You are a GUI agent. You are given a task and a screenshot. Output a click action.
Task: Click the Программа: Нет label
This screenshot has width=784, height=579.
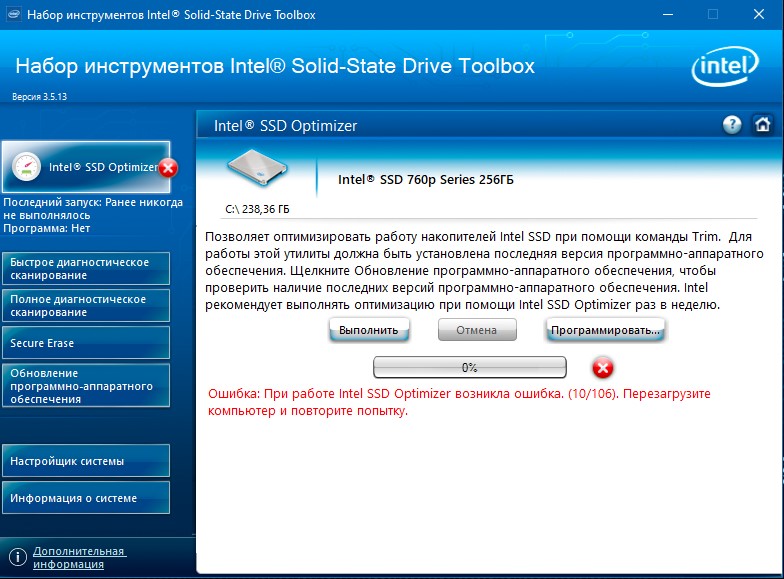tap(46, 228)
